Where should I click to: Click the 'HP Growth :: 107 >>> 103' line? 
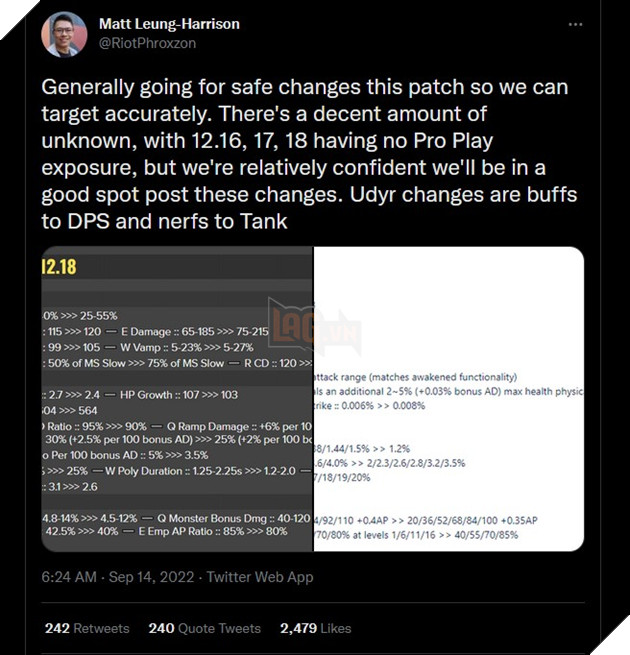tap(179, 395)
